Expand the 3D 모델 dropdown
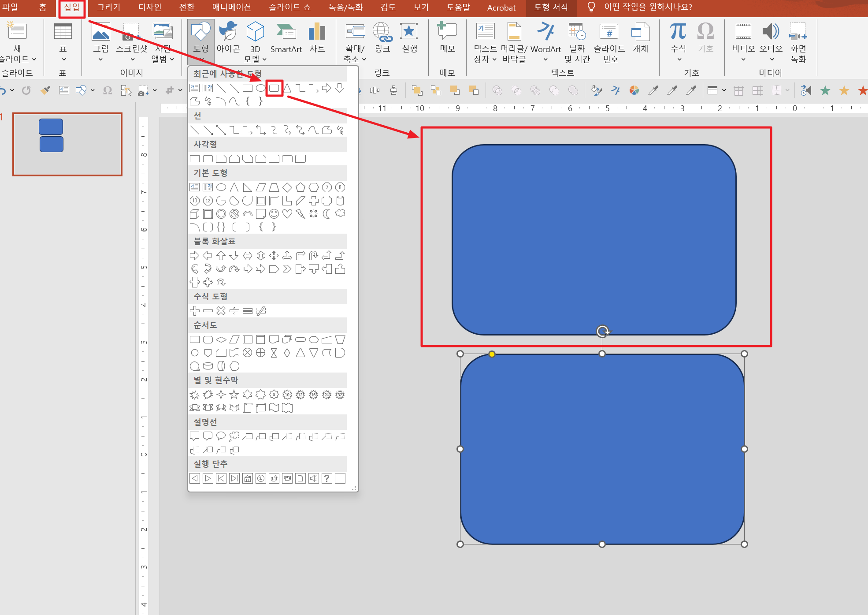868x615 pixels. [x=264, y=59]
